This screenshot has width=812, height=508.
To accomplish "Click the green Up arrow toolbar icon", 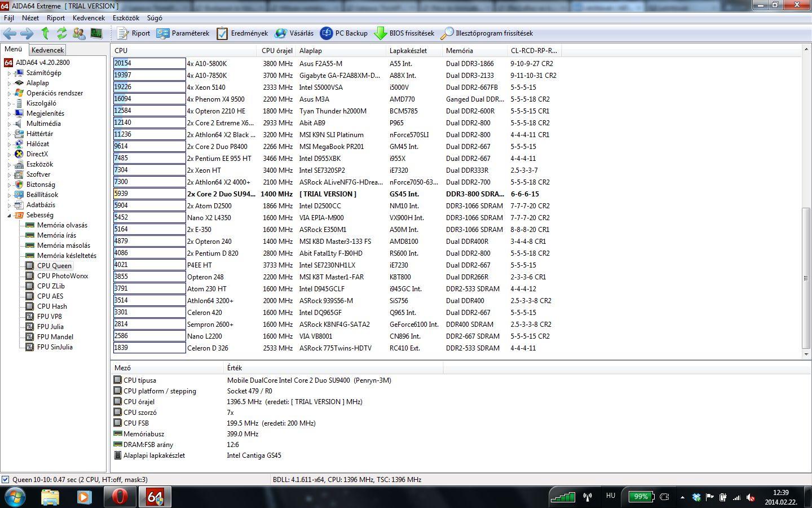I will pyautogui.click(x=45, y=33).
